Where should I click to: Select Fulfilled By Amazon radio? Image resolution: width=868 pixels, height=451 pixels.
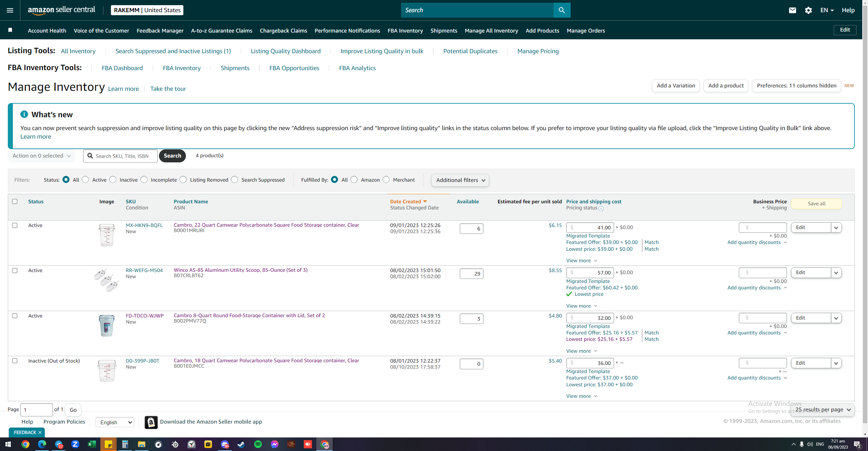click(354, 180)
